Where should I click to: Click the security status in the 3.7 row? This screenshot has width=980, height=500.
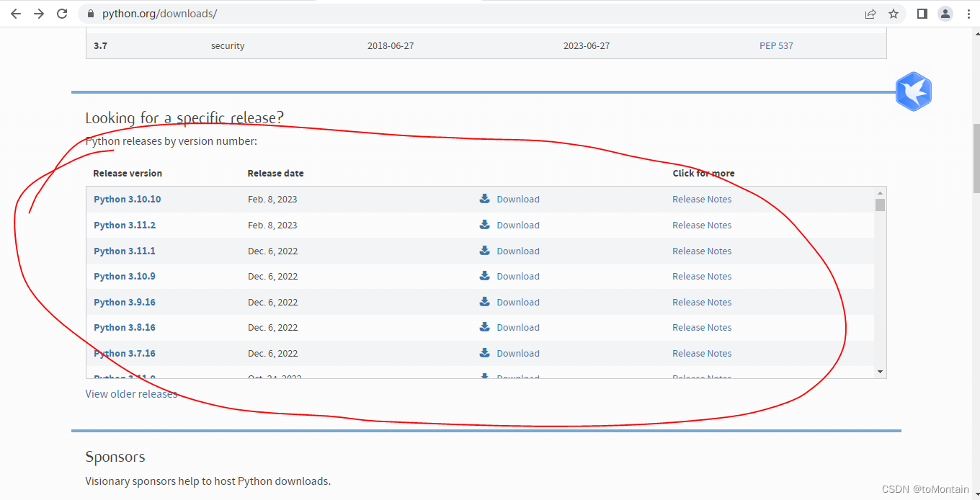(228, 45)
